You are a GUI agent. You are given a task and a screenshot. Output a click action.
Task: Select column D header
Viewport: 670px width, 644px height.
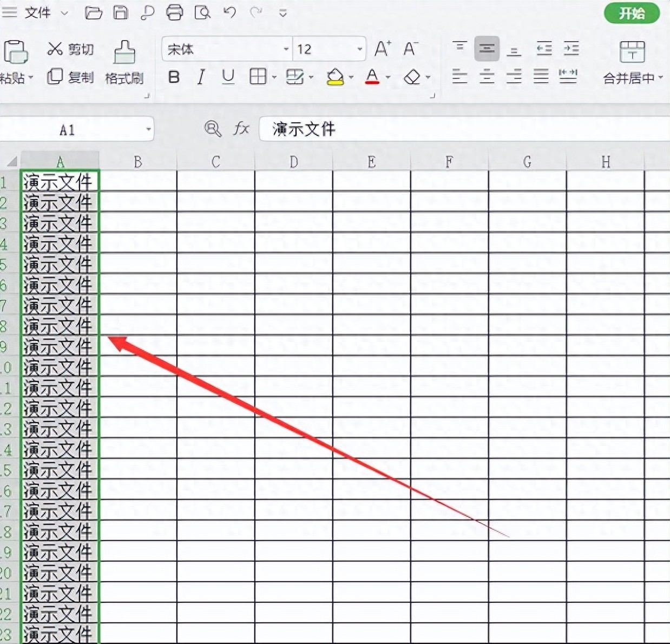coord(293,162)
